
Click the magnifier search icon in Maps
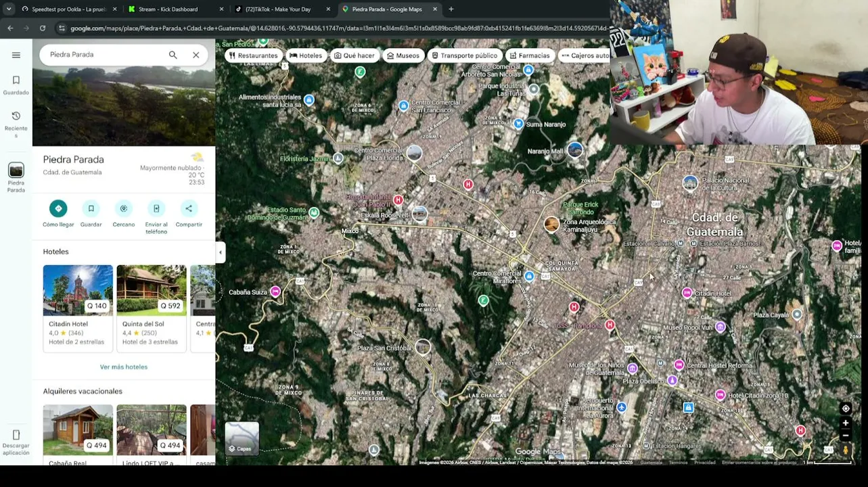coord(173,55)
